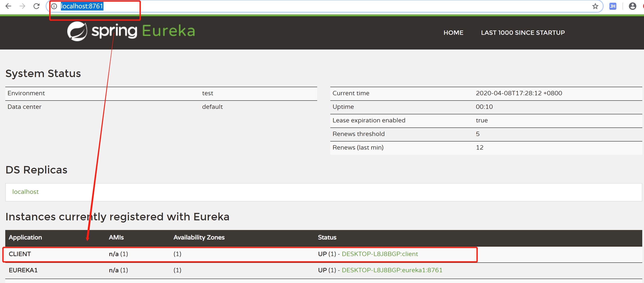The height and width of the screenshot is (283, 644).
Task: Click the System Status heading
Action: tap(43, 73)
